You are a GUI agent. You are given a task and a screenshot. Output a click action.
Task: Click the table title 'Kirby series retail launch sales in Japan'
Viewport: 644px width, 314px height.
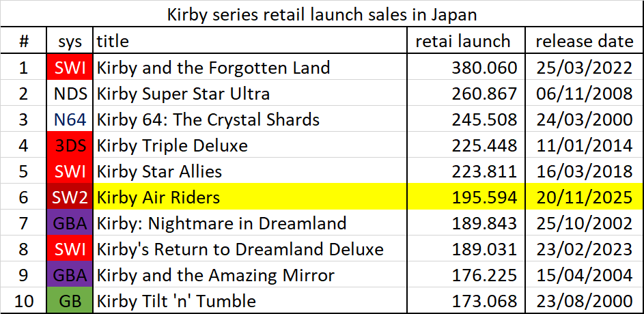point(322,15)
